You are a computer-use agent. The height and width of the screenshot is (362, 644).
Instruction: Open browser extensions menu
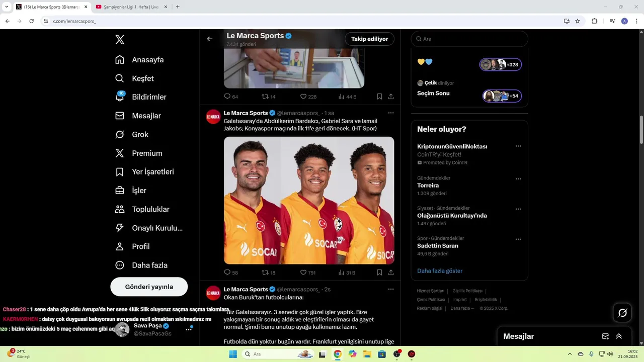click(594, 21)
